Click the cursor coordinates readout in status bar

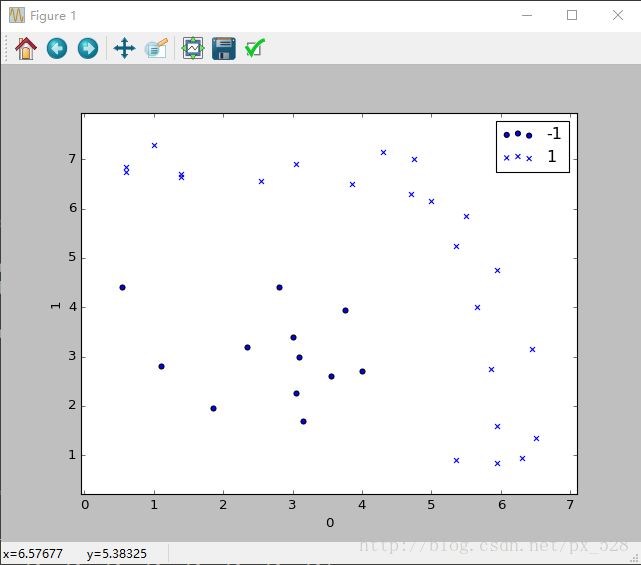(x=75, y=554)
